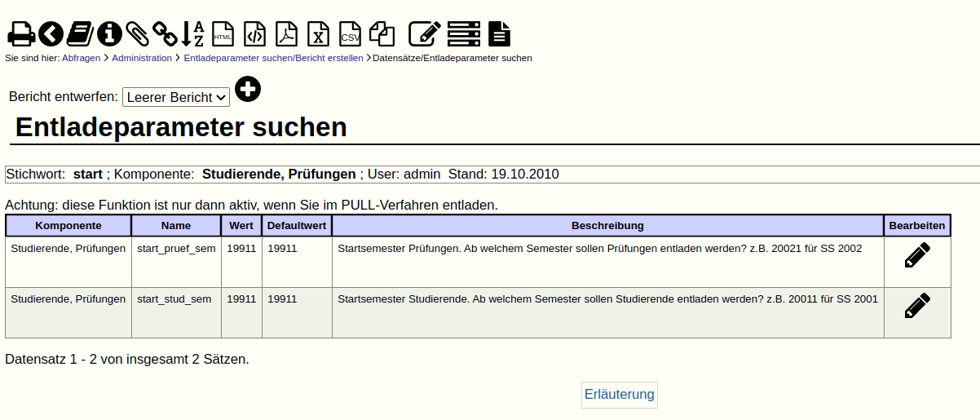Click the plus icon to add report
980x420 pixels.
[x=248, y=89]
